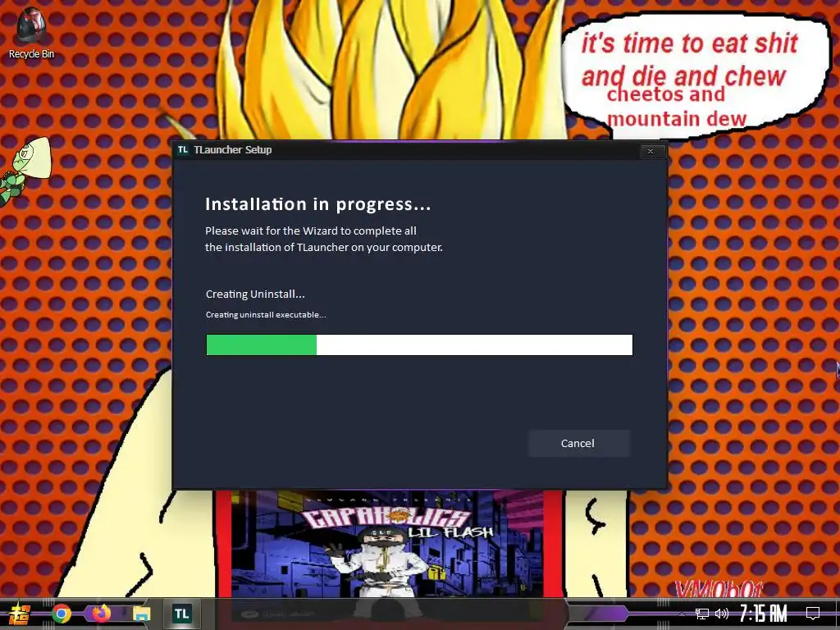Click the 'Installation in progress...' heading

318,204
